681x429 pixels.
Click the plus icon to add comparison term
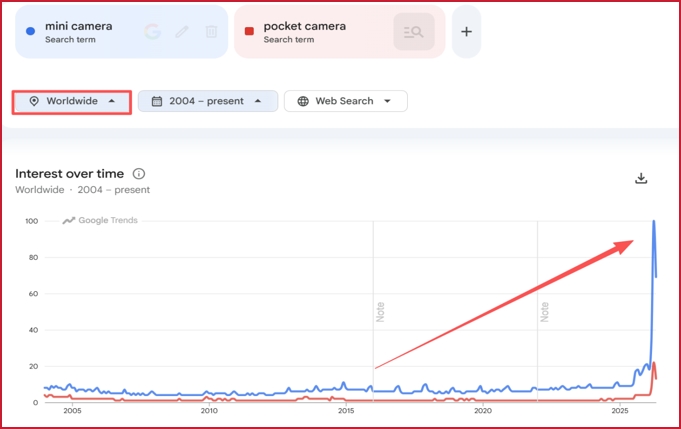tap(466, 32)
